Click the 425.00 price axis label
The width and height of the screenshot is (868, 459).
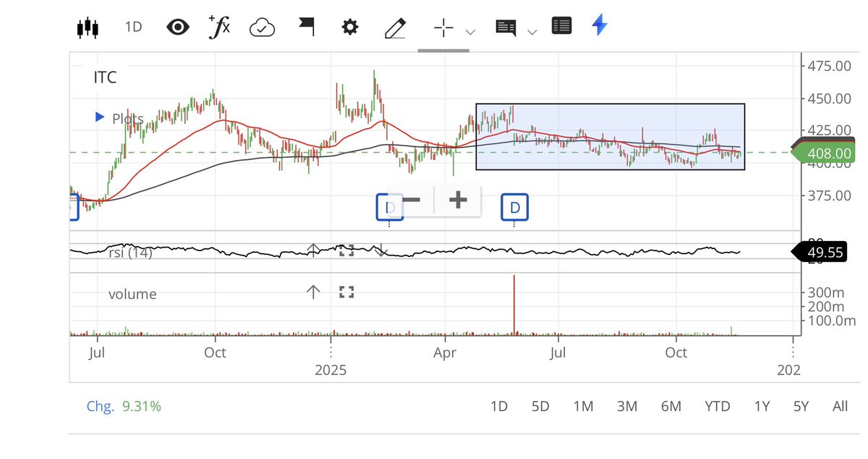click(829, 130)
